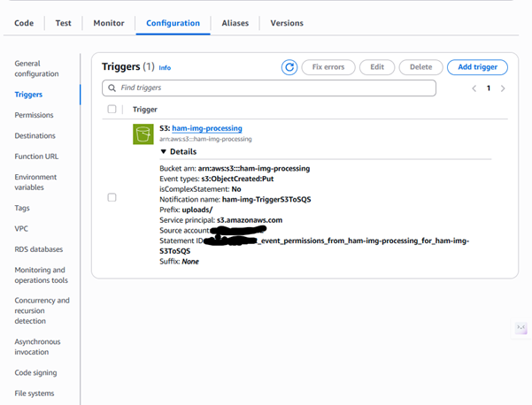
Task: Open General configuration settings
Action: (x=36, y=68)
